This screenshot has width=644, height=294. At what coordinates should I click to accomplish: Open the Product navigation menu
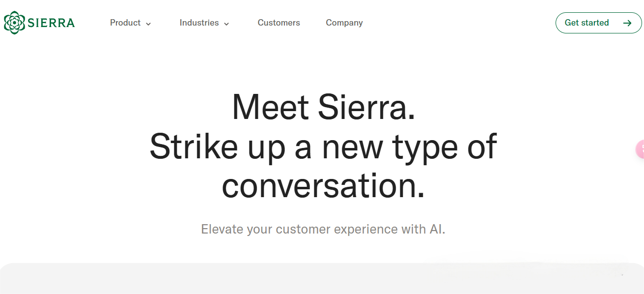tap(125, 23)
